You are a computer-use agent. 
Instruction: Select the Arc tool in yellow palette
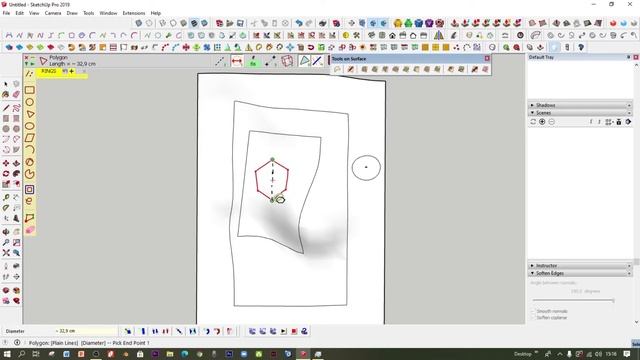point(29,150)
